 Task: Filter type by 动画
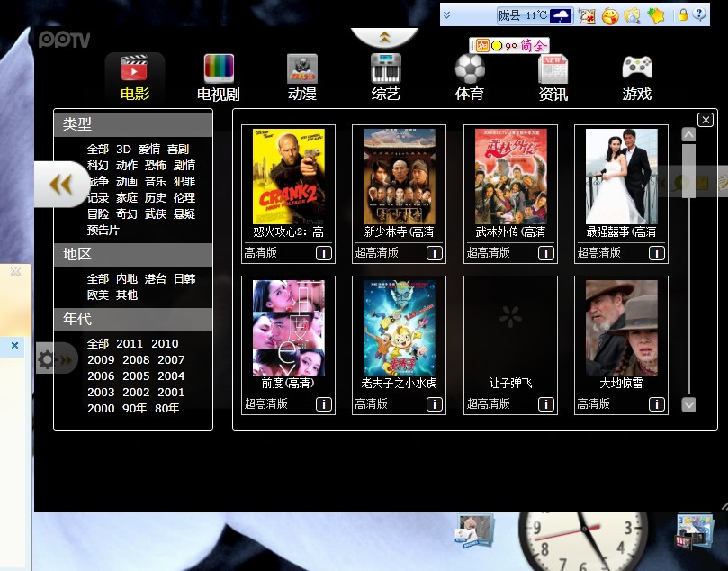tap(127, 182)
